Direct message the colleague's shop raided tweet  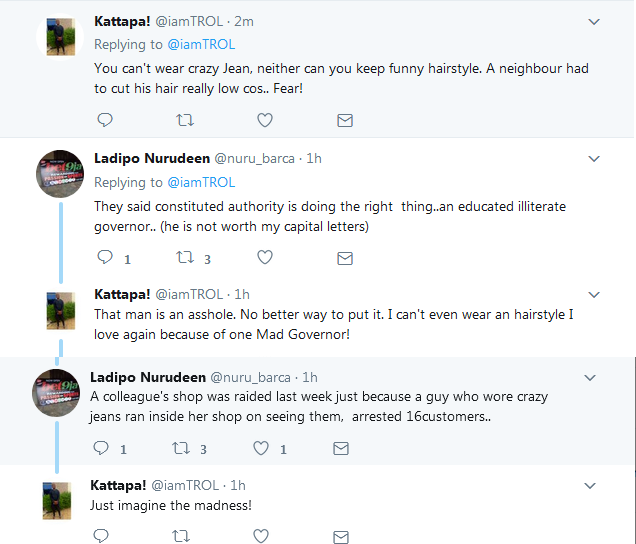tap(341, 449)
